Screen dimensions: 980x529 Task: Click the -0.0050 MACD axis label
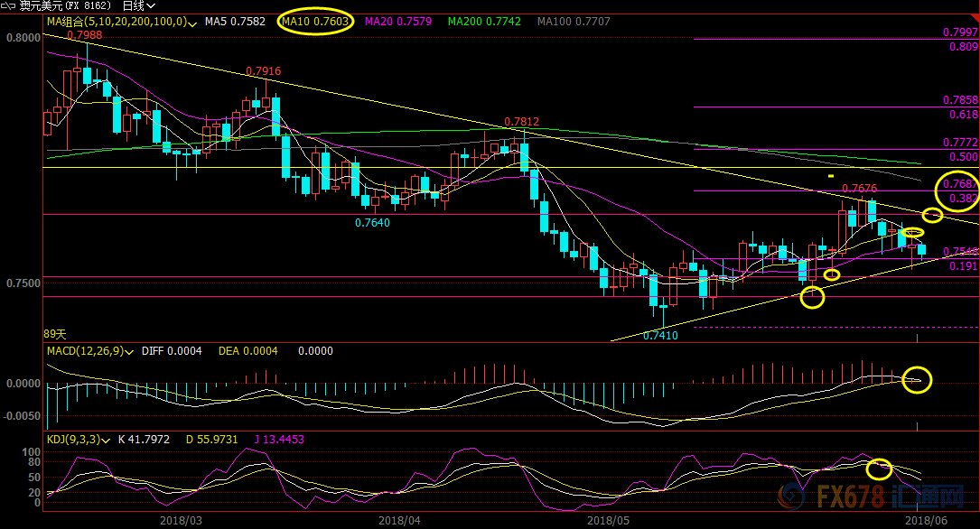22,416
